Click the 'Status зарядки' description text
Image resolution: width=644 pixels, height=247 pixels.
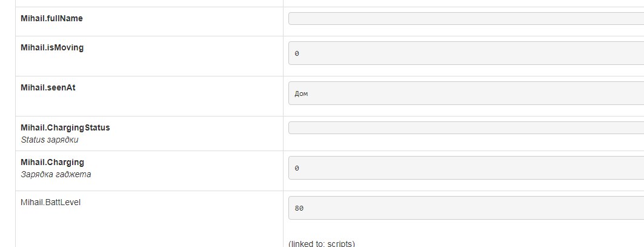50,140
